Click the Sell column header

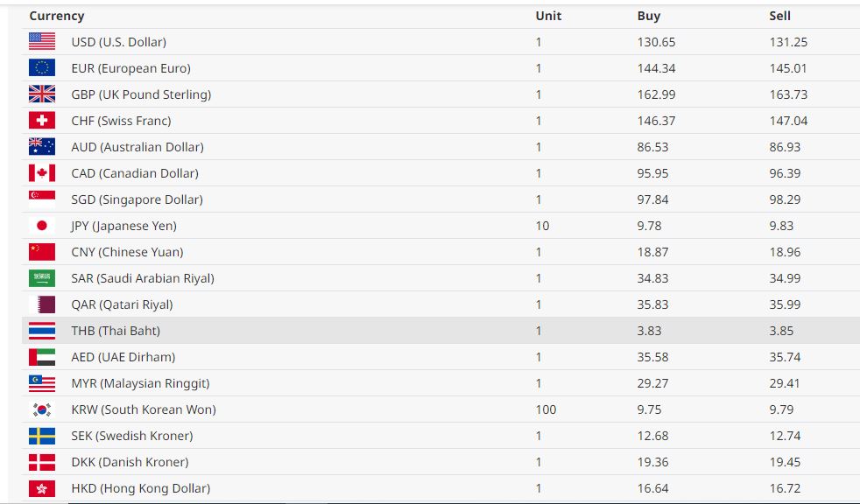780,16
